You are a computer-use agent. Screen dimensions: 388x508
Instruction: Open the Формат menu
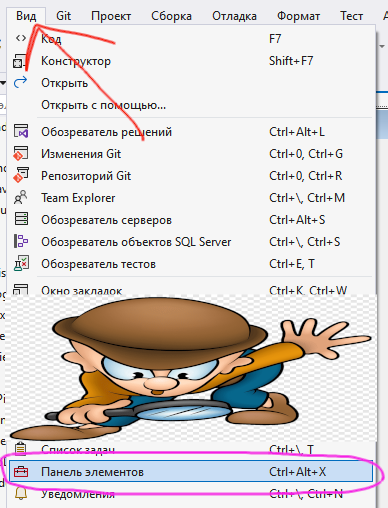(x=298, y=16)
